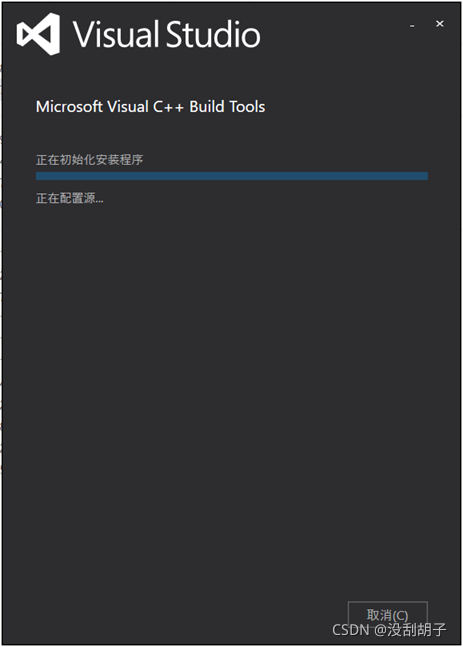Click the (C) shortcut hint on cancel button
This screenshot has width=463, height=647.
[398, 616]
